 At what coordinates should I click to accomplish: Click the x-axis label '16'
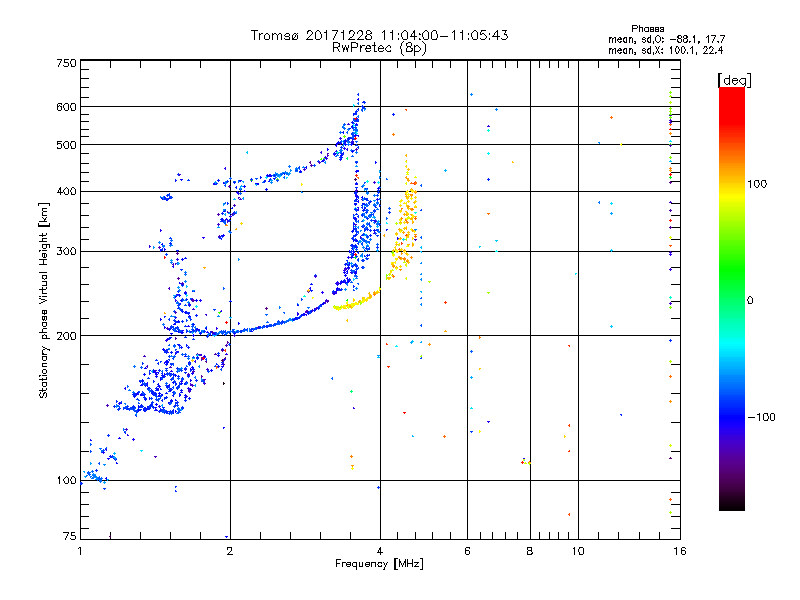pyautogui.click(x=680, y=551)
